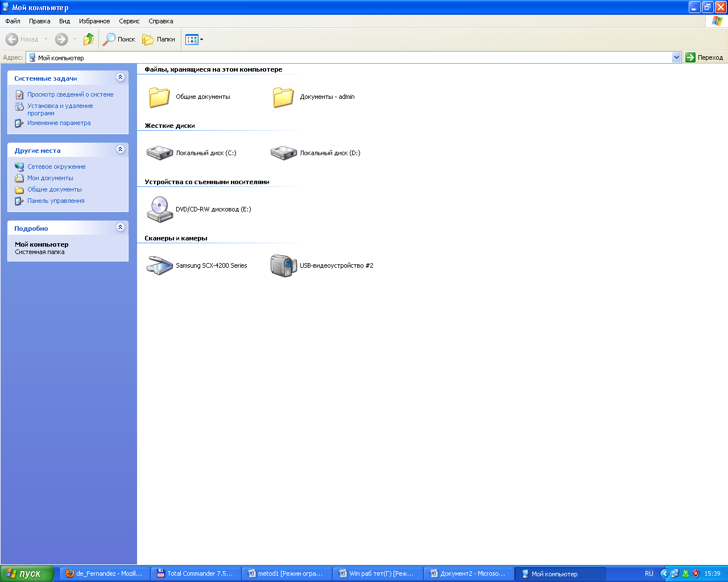Open the Views dropdown arrow
Screen dimensions: 728x582
pyautogui.click(x=201, y=40)
